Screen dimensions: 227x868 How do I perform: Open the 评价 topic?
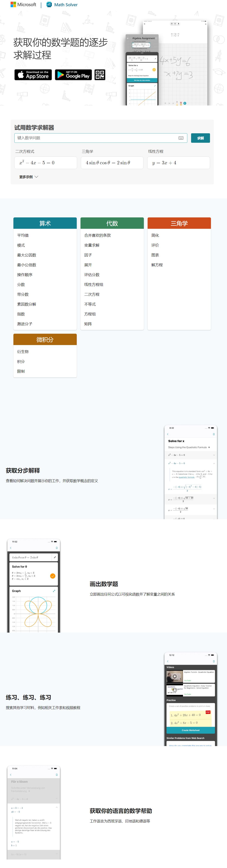click(x=155, y=245)
